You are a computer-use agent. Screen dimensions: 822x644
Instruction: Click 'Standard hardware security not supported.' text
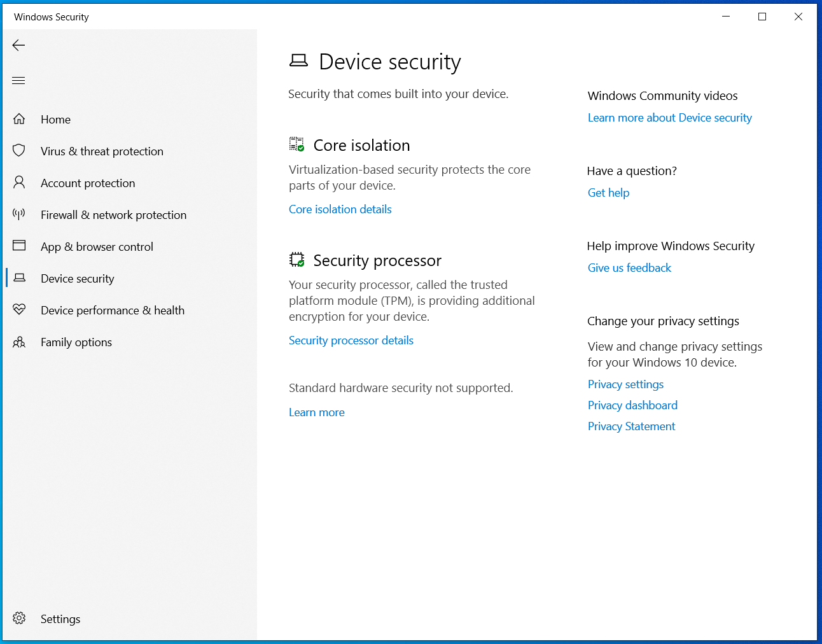[401, 388]
